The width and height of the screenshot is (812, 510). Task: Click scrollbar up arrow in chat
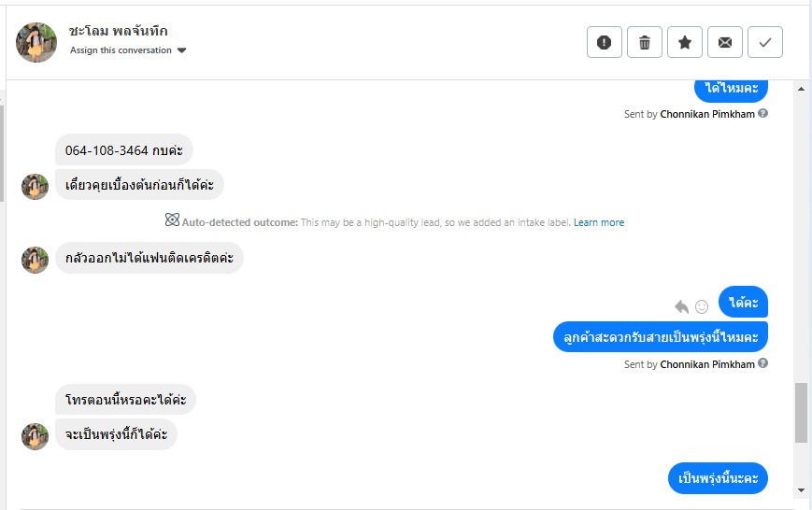click(x=801, y=90)
